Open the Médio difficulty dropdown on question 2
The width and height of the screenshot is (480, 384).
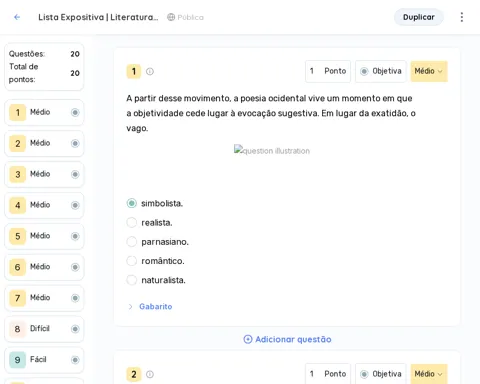(429, 374)
